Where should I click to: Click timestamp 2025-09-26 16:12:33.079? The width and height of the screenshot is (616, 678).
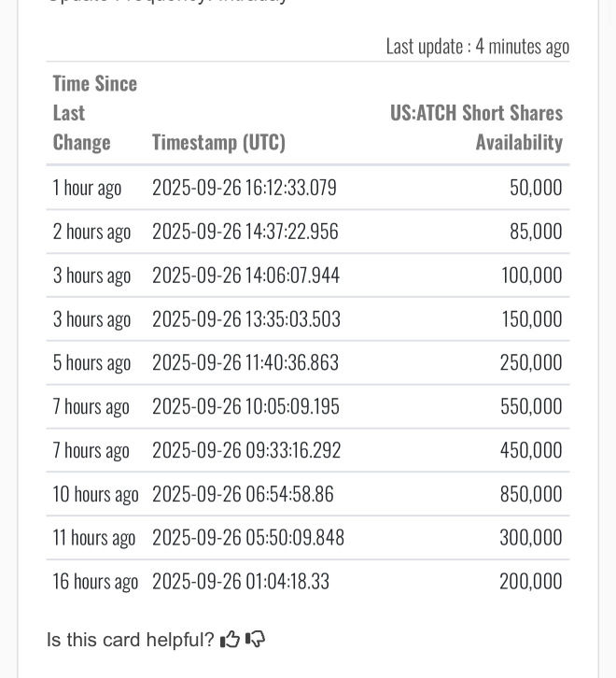click(x=244, y=188)
